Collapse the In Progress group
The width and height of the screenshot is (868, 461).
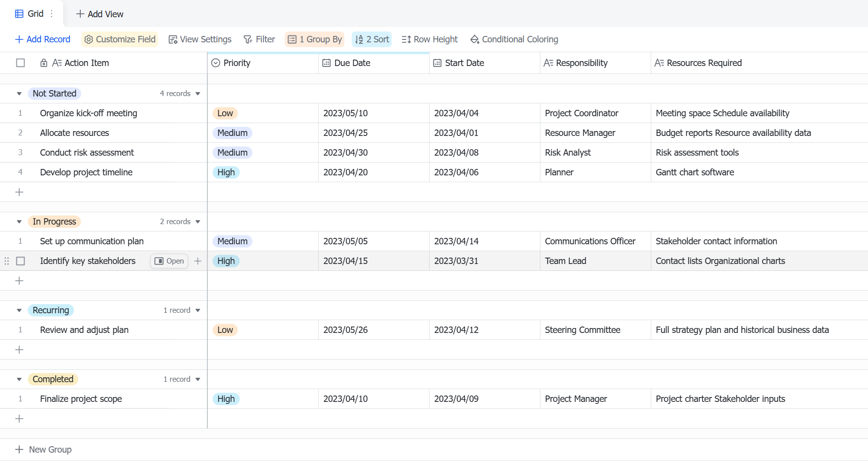pos(19,222)
